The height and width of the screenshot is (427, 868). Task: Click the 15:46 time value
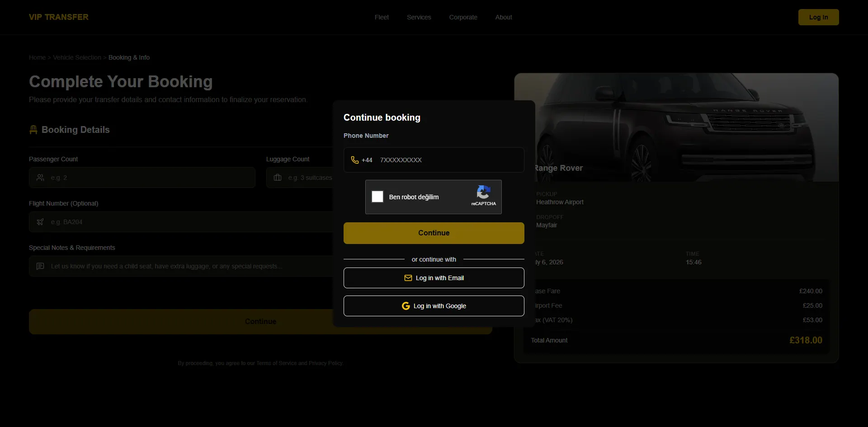click(x=693, y=262)
